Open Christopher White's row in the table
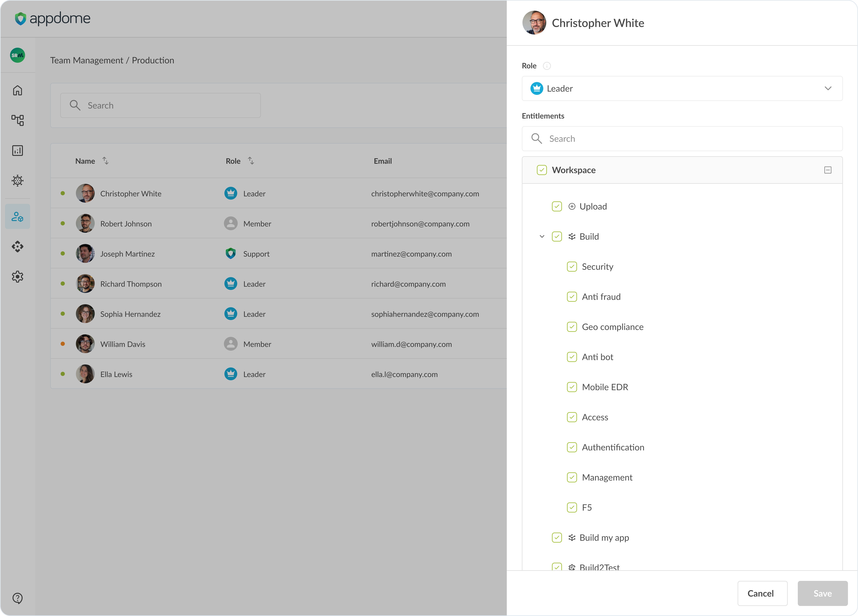The image size is (858, 616). pyautogui.click(x=279, y=193)
